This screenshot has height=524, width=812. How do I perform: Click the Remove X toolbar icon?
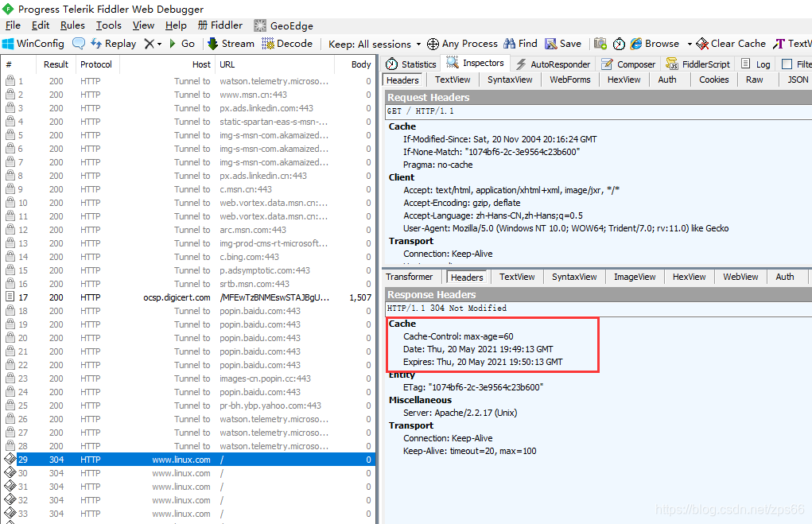pos(150,44)
